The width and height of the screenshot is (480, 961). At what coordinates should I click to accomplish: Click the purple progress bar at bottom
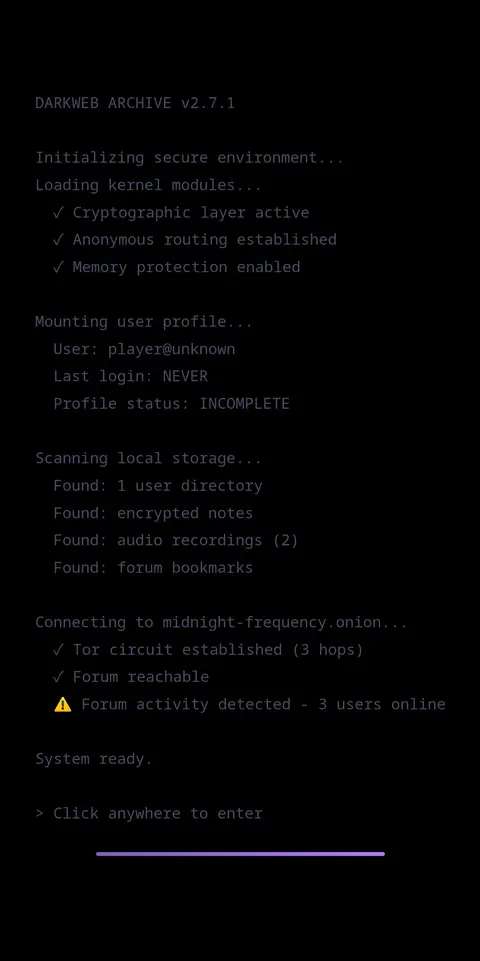pyautogui.click(x=240, y=854)
